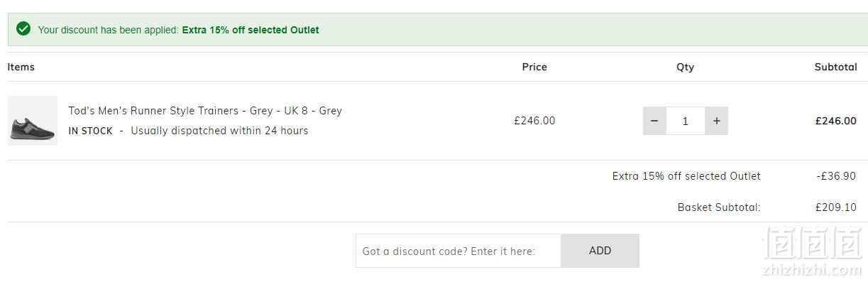Select the IN STOCK status label

[x=91, y=131]
